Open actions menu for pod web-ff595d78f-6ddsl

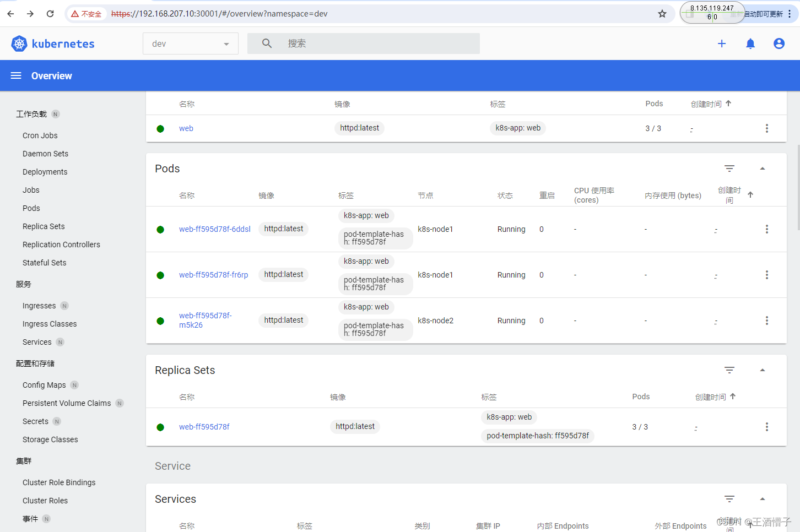click(766, 229)
